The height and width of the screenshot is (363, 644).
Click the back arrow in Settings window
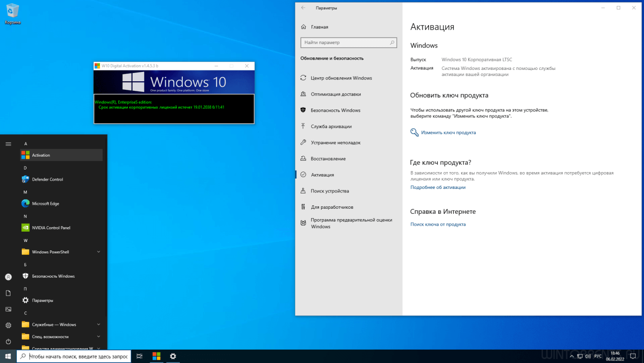click(303, 8)
